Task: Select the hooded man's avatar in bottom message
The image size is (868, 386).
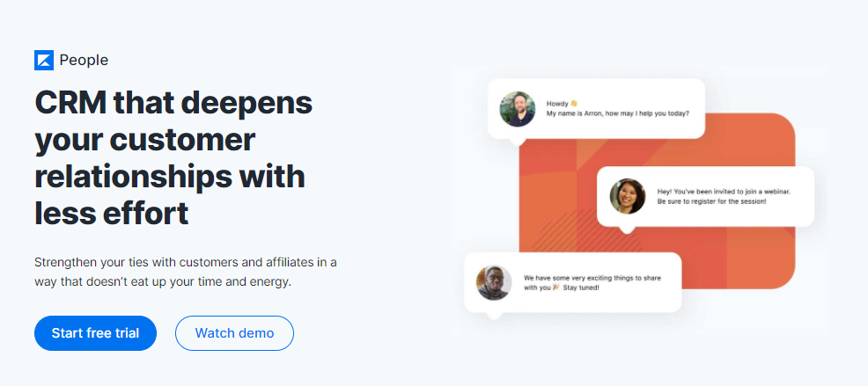Action: tap(494, 282)
